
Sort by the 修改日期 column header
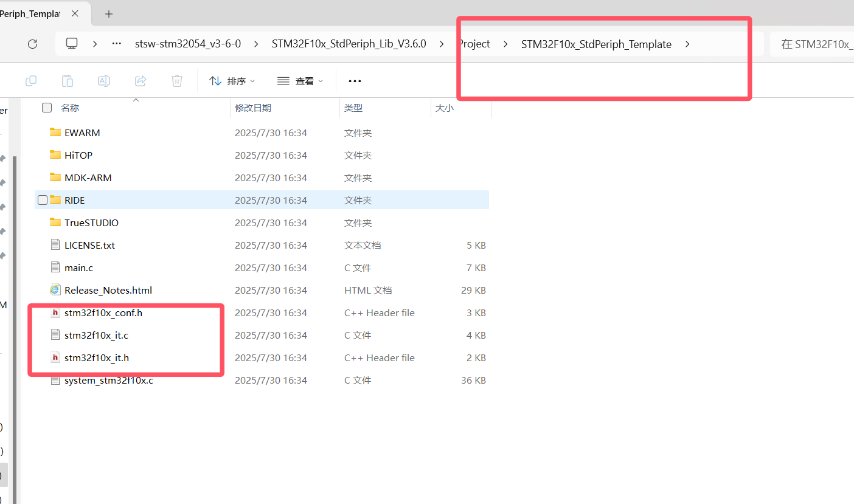(x=253, y=108)
